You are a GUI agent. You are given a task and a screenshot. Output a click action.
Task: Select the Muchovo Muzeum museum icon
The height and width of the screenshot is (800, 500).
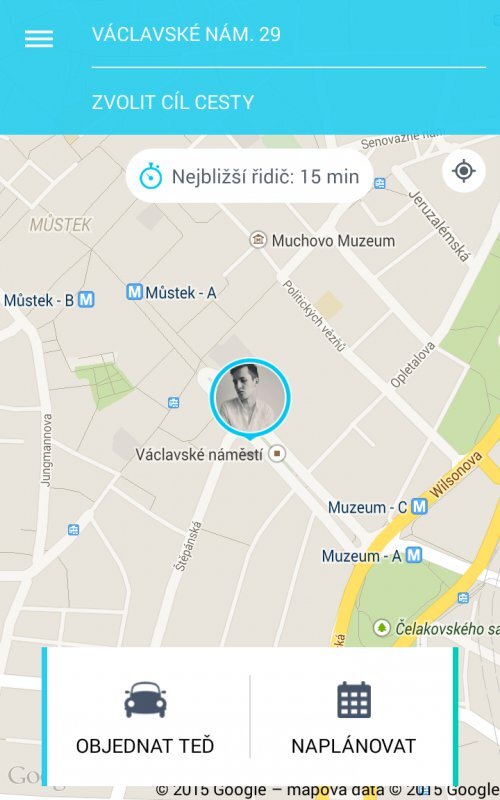[x=258, y=239]
